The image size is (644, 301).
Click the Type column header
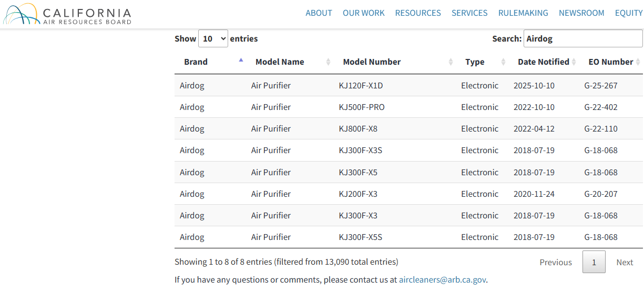tap(475, 62)
